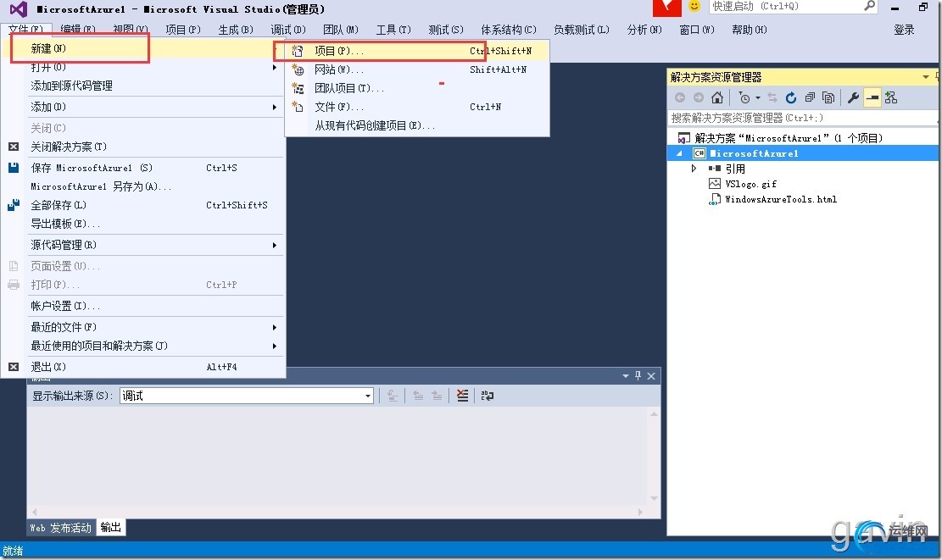The height and width of the screenshot is (560, 942).
Task: Select VSlogo.gif in Solution Explorer
Action: coord(750,184)
